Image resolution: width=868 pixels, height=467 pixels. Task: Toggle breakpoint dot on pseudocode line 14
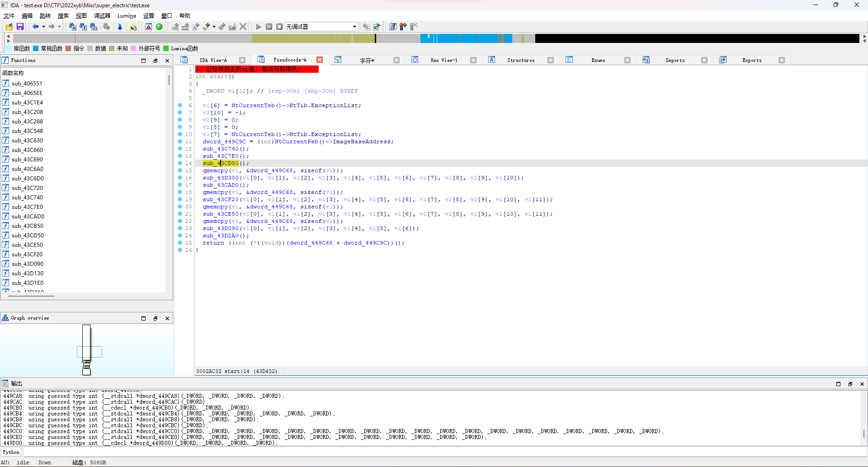point(180,163)
